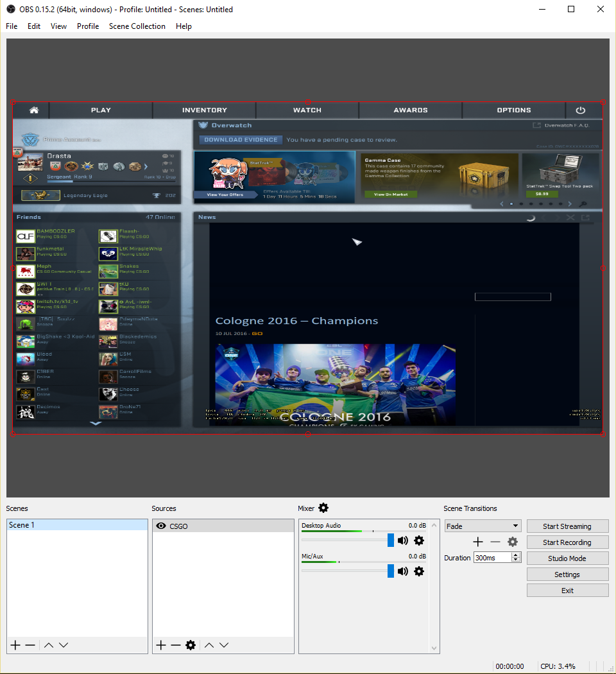The width and height of the screenshot is (616, 674).
Task: Click WATCH tab in CSGO preview
Action: (307, 110)
